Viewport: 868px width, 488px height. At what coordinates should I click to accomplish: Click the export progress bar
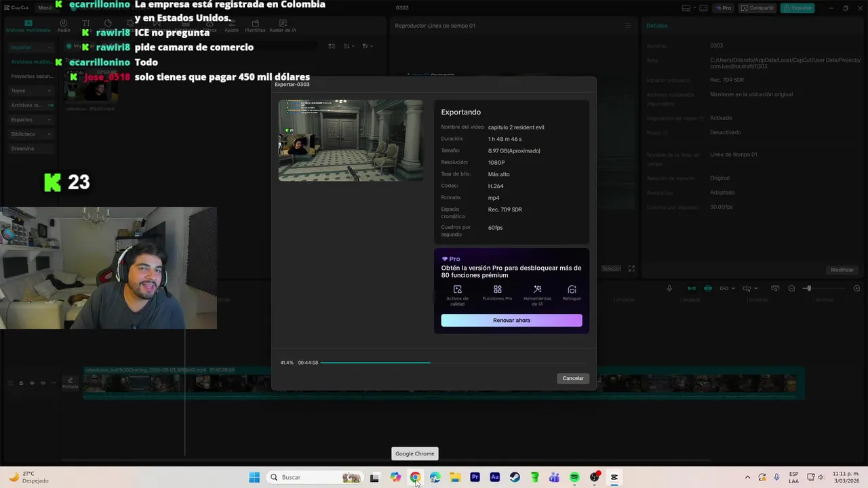[453, 363]
